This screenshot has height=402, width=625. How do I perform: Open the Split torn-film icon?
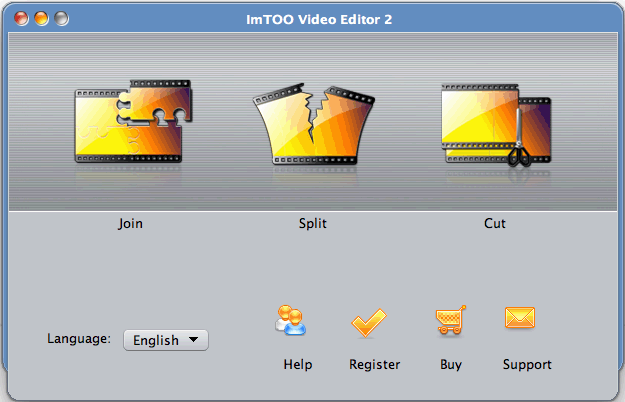[x=314, y=124]
